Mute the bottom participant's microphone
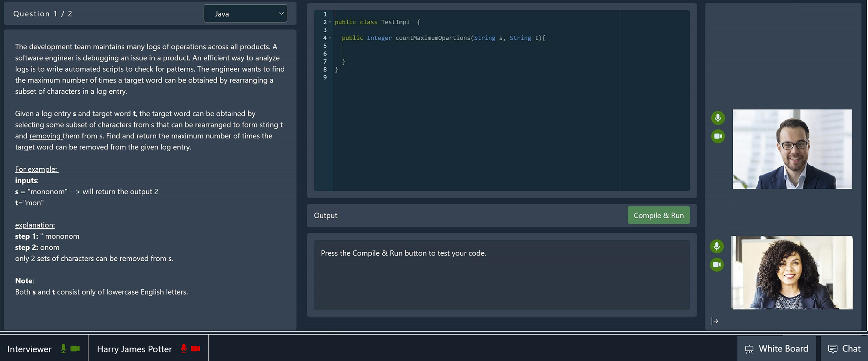Screen dimensions: 868x361 pos(717,246)
